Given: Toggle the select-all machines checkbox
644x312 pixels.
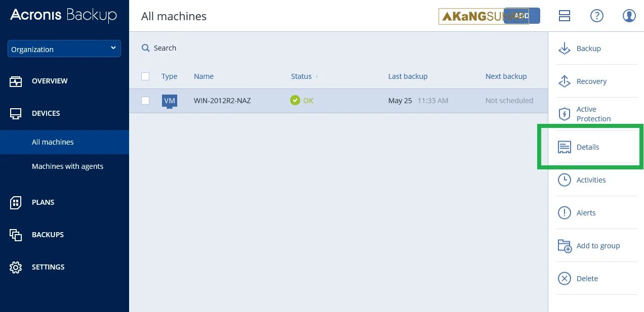Looking at the screenshot, I should pos(145,76).
